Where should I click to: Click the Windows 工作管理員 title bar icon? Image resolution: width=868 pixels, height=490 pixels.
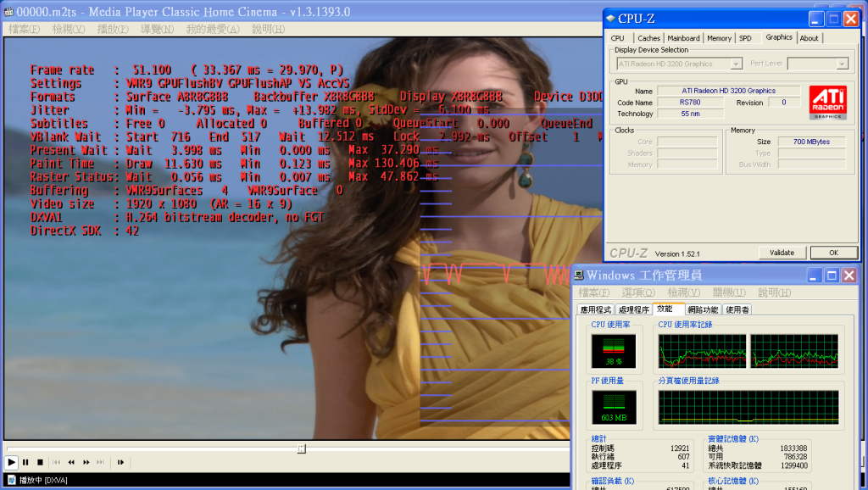(579, 276)
